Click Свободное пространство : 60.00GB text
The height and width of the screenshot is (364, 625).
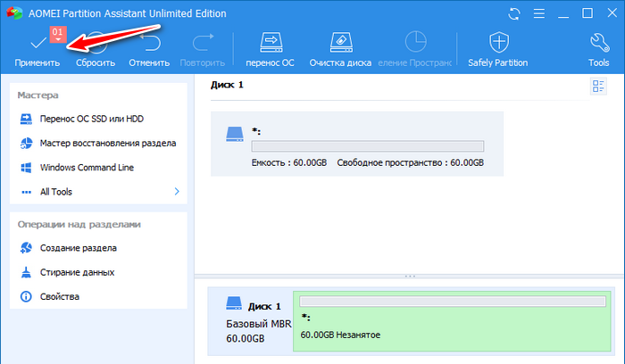(410, 162)
